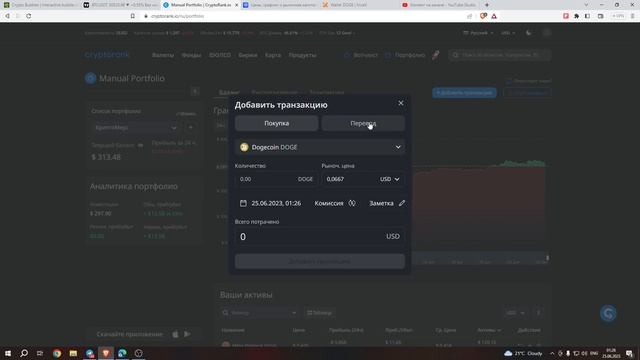Open the Русский language dropdown

478,33
